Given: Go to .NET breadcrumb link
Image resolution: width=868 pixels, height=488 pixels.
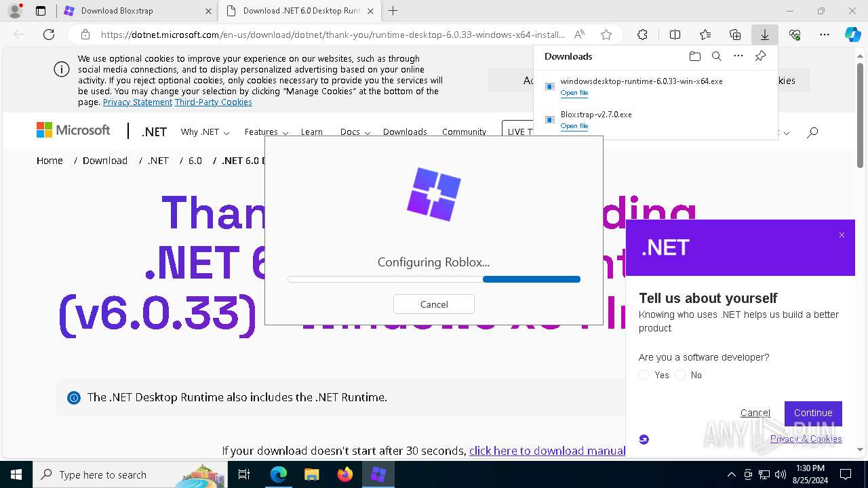Looking at the screenshot, I should tap(158, 161).
